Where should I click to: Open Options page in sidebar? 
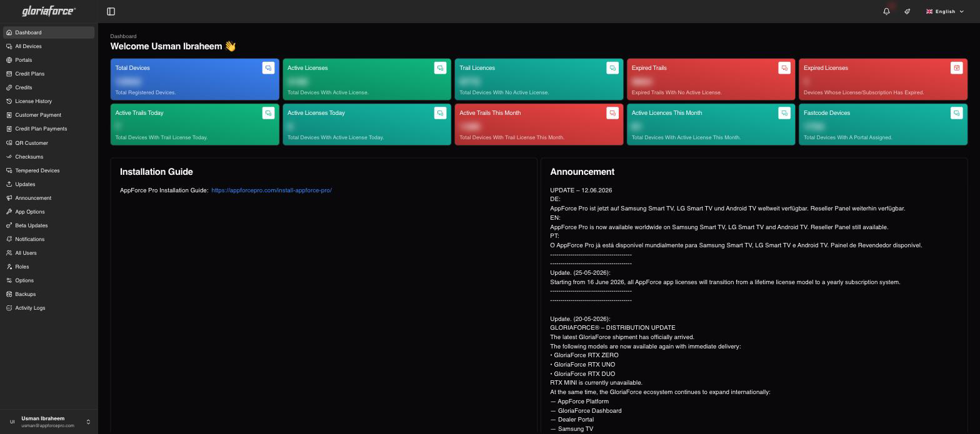49,280
